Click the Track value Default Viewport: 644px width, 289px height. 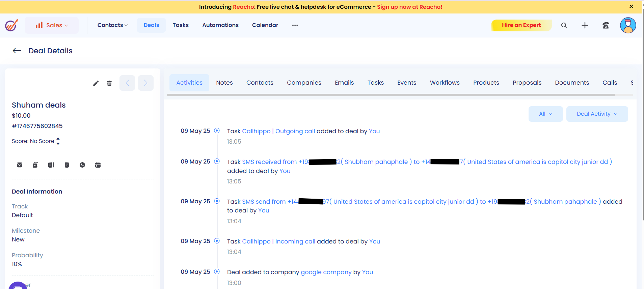(x=22, y=215)
